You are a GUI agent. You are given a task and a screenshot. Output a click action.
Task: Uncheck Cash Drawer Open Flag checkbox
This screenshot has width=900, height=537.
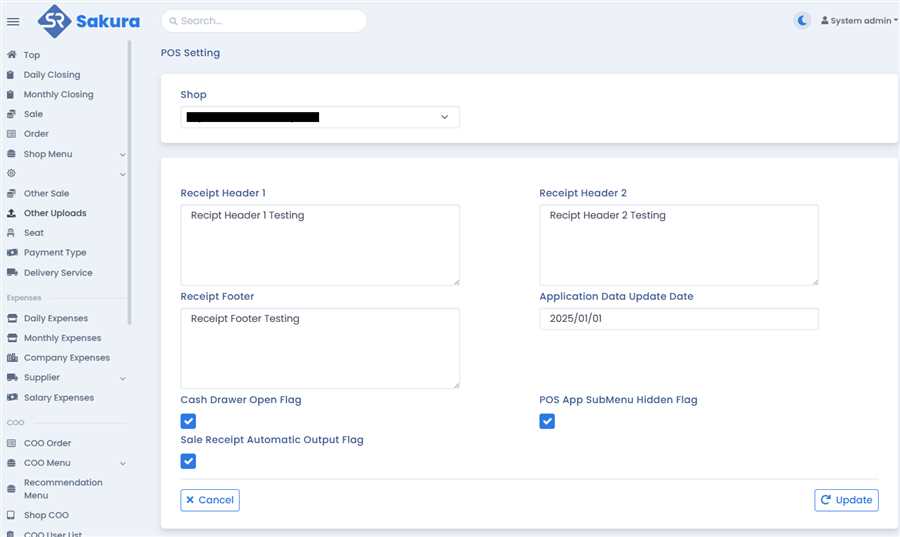pyautogui.click(x=188, y=421)
